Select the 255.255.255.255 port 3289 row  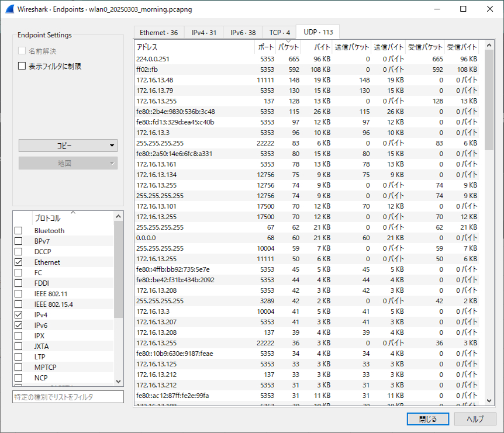[306, 301]
